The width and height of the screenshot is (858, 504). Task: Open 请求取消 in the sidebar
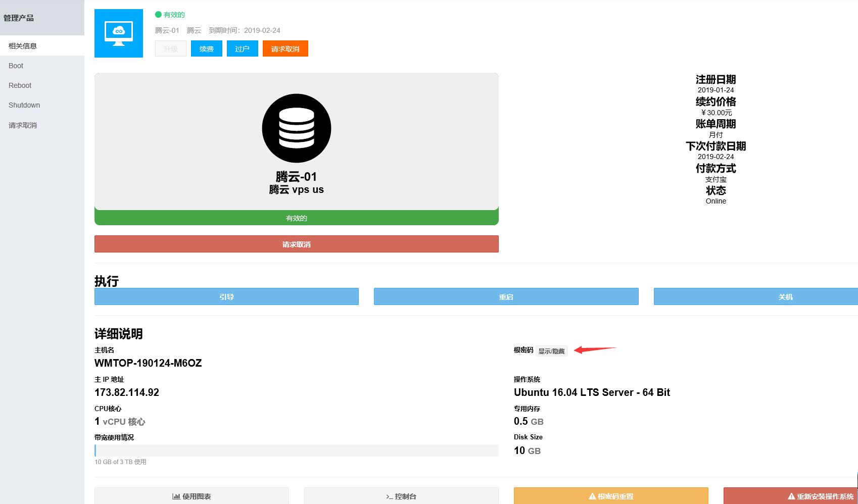[23, 125]
